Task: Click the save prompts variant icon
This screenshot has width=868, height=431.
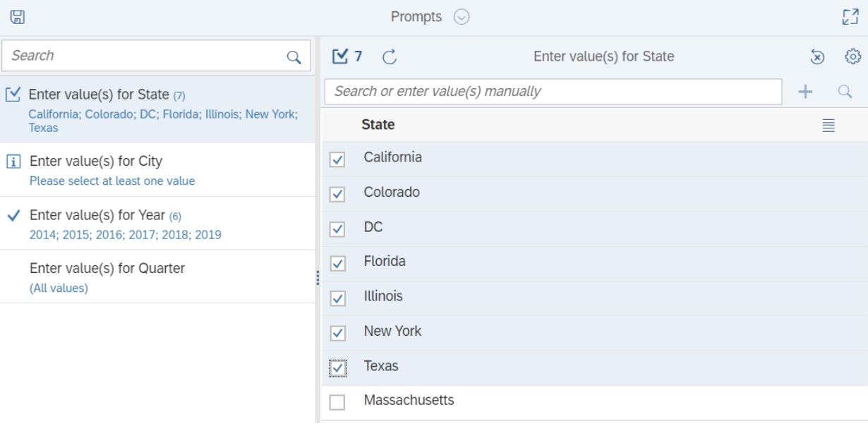Action: click(x=17, y=17)
